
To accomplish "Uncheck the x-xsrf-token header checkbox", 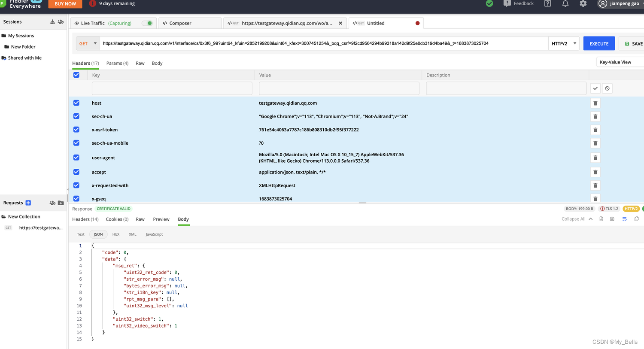I will pyautogui.click(x=76, y=130).
